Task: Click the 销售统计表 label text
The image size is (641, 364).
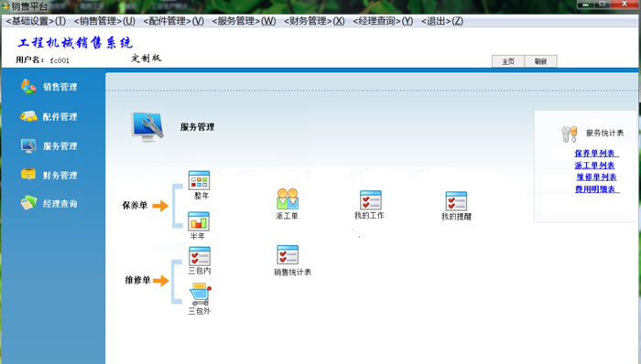Action: point(293,273)
